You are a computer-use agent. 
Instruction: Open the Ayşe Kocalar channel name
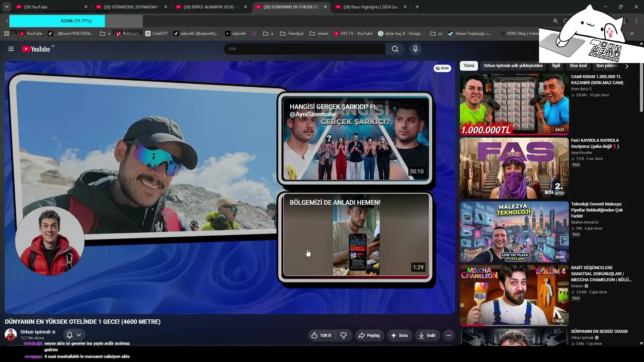coord(582,152)
